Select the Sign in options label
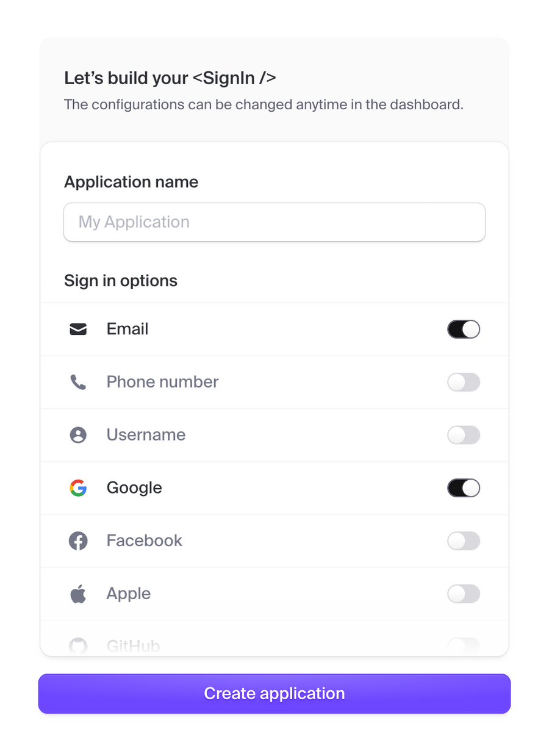Image resolution: width=549 pixels, height=756 pixels. click(120, 281)
